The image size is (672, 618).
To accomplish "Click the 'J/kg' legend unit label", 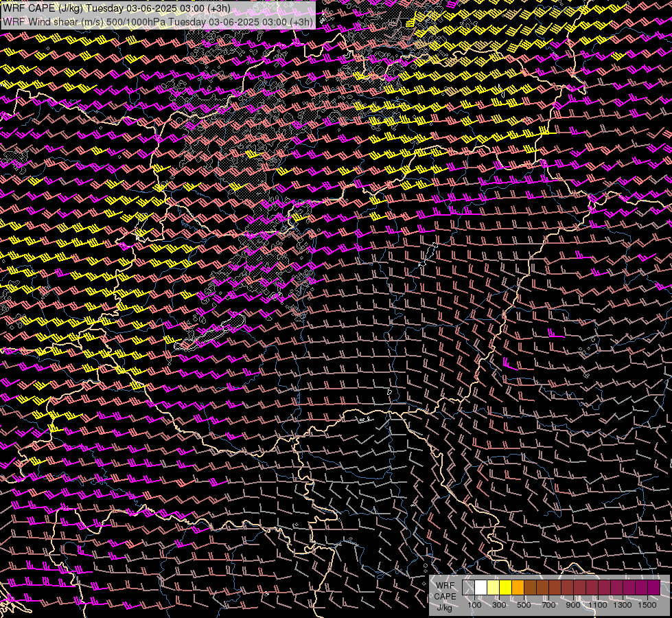I will (445, 607).
